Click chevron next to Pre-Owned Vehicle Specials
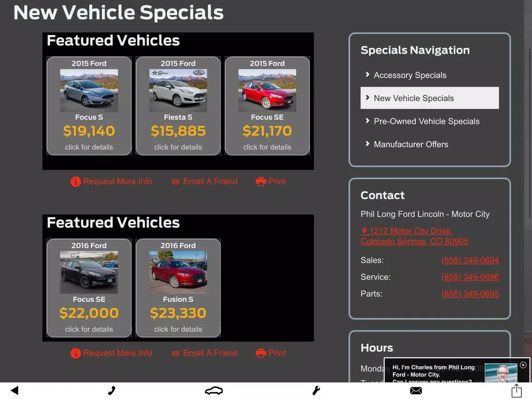532x399 pixels. 368,120
